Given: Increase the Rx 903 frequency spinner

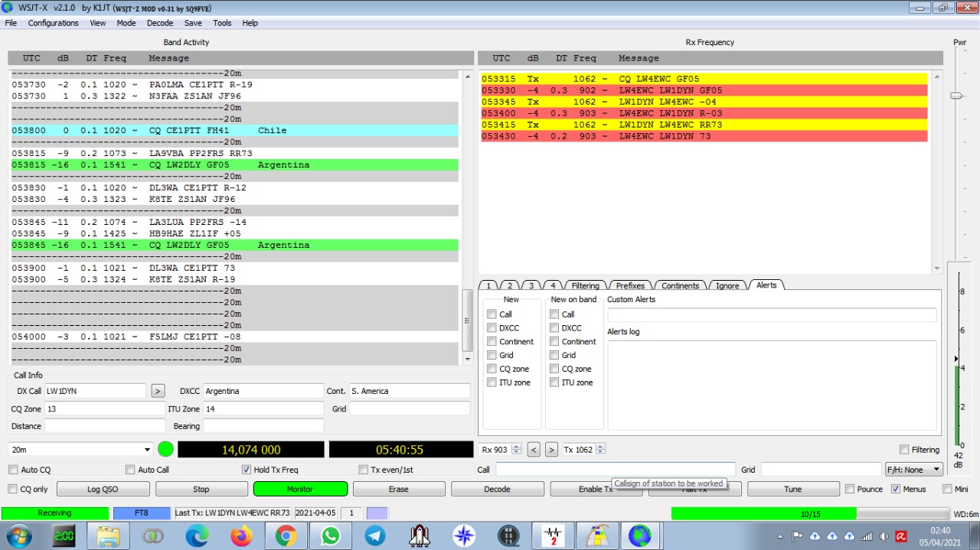Looking at the screenshot, I should [516, 447].
